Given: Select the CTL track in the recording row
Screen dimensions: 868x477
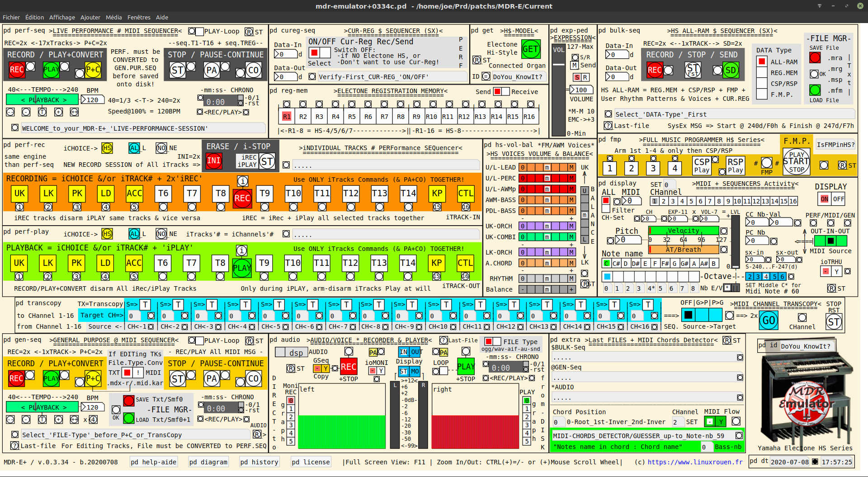Looking at the screenshot, I should 466,194.
